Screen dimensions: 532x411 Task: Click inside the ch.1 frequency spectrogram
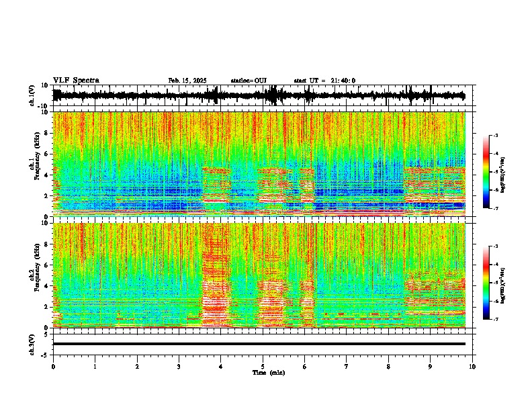(x=259, y=164)
